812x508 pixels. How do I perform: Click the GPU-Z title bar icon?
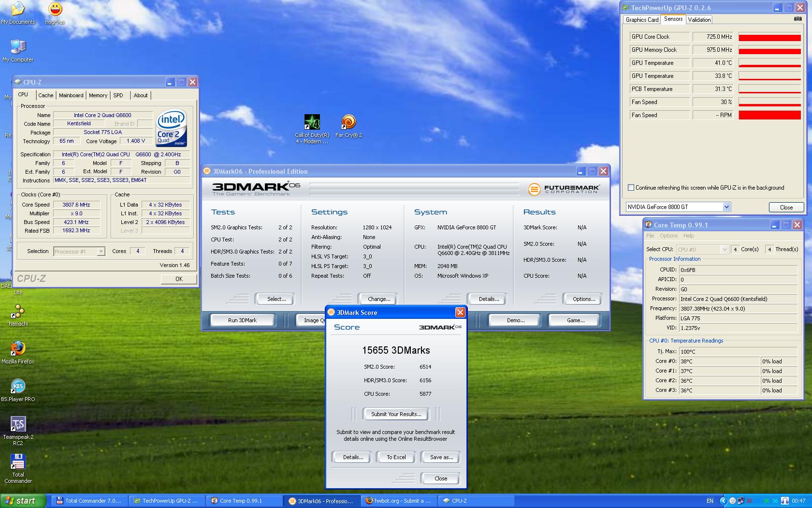[625, 8]
